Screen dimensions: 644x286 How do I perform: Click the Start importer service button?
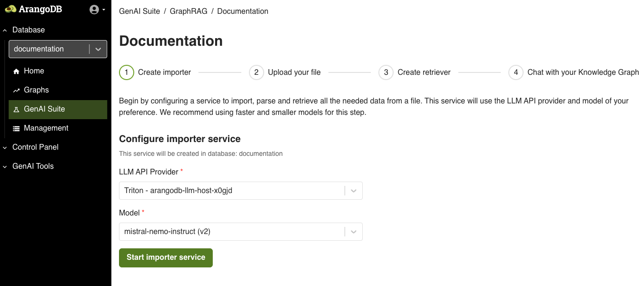coord(166,257)
